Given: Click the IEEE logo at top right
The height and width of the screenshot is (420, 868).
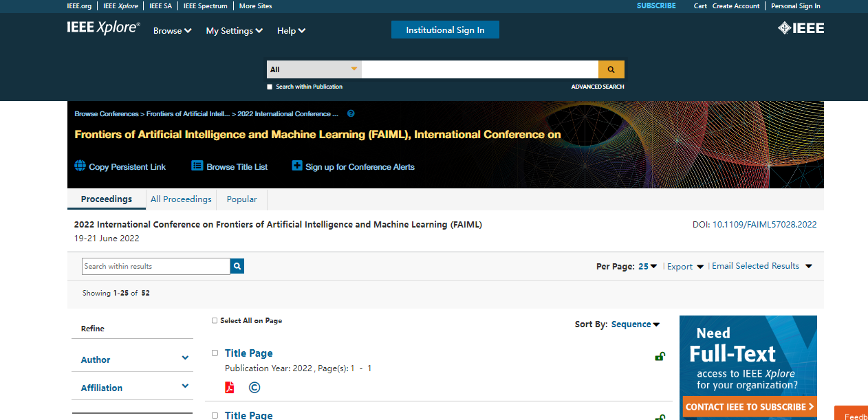Looking at the screenshot, I should click(x=801, y=28).
